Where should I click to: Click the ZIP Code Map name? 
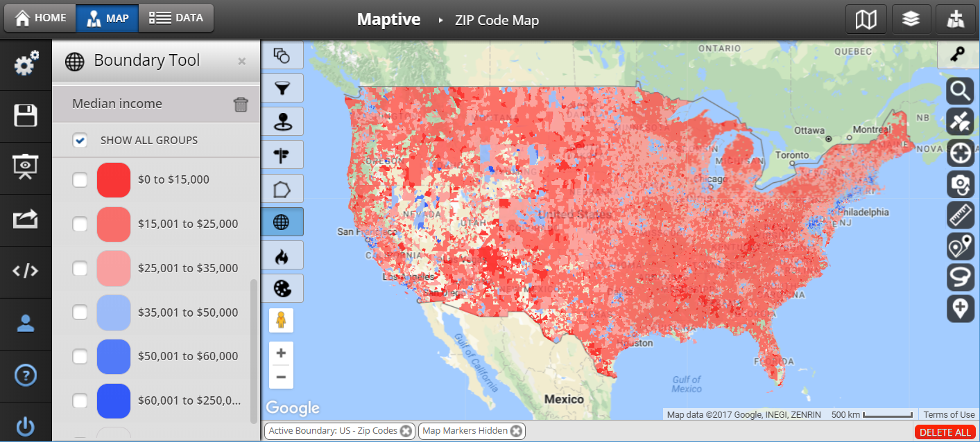[497, 20]
